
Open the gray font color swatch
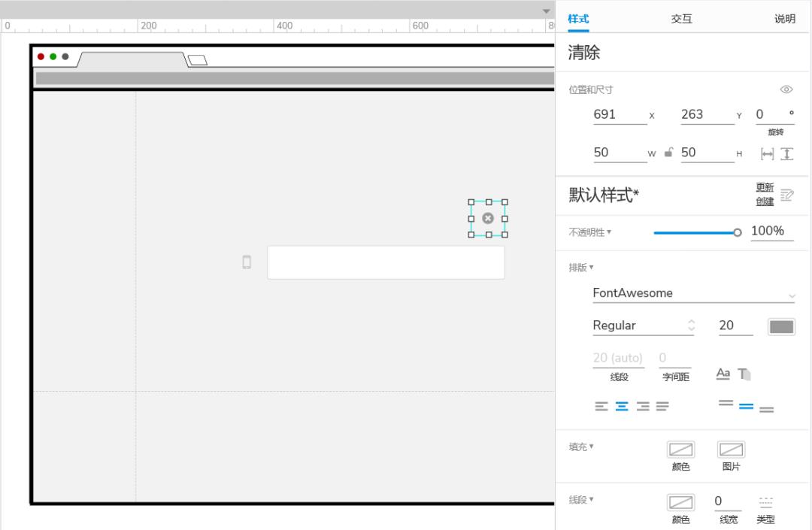[x=781, y=326]
